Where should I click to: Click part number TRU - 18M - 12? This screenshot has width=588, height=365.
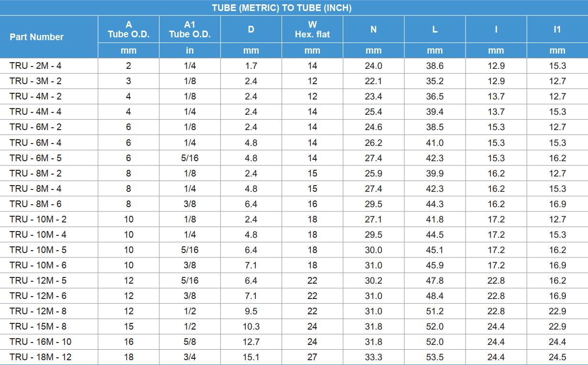(40, 357)
